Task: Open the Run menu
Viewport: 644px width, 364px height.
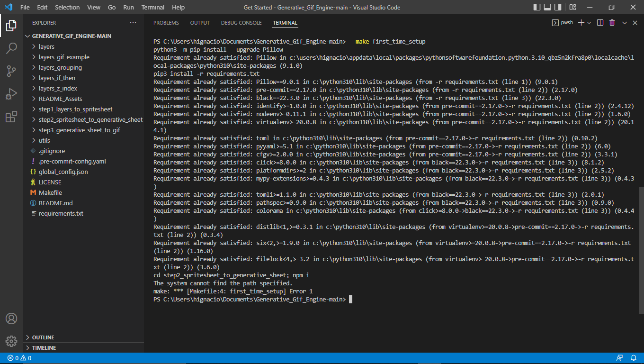Action: [x=128, y=7]
